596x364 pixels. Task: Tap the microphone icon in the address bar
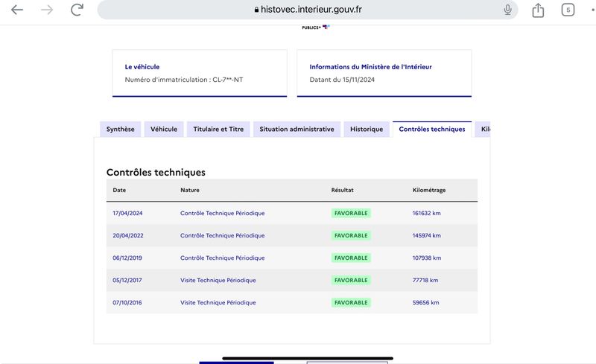(x=507, y=10)
